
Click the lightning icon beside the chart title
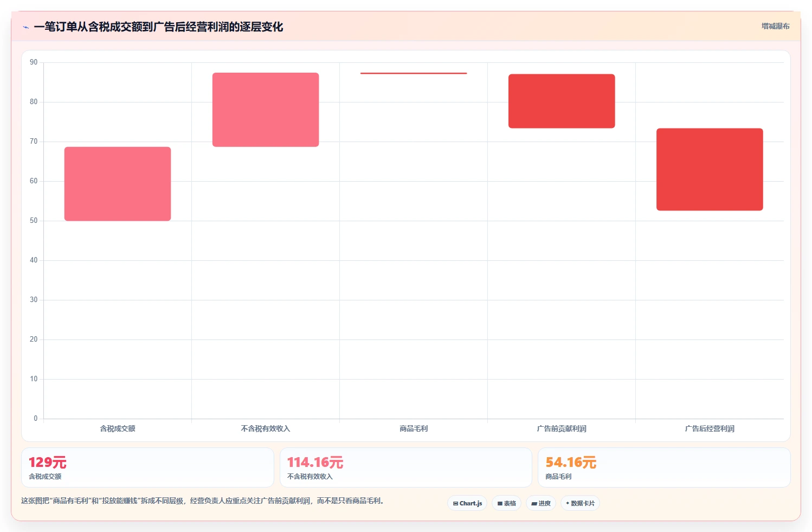(25, 27)
